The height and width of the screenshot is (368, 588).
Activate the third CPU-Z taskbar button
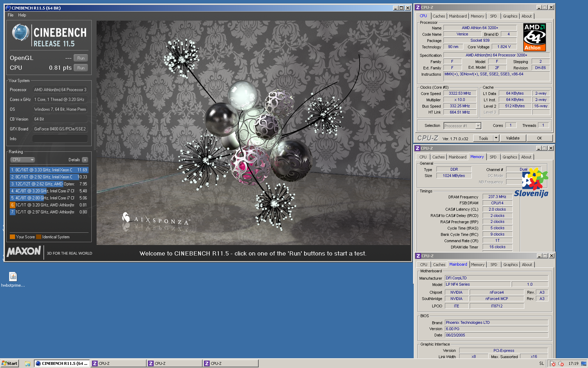pos(230,363)
